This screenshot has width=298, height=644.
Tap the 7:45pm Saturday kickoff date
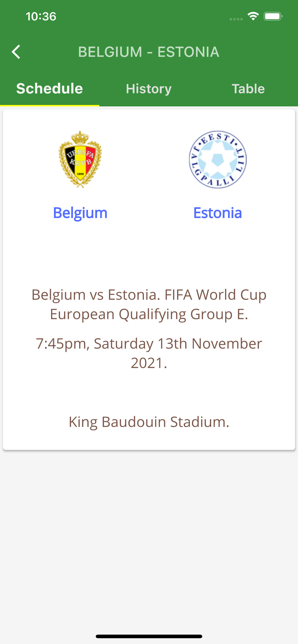(x=149, y=353)
